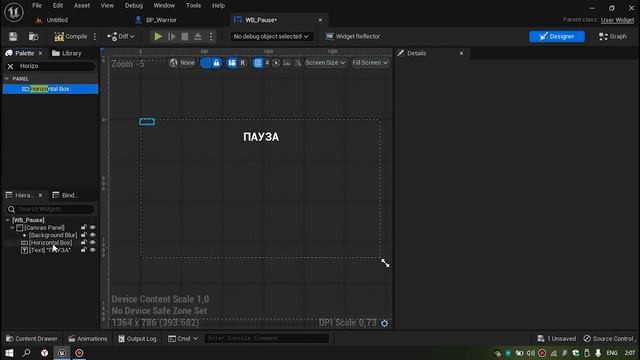This screenshot has height=360, width=640.
Task: Browse to the asset in Content Browser
Action: pos(33,36)
